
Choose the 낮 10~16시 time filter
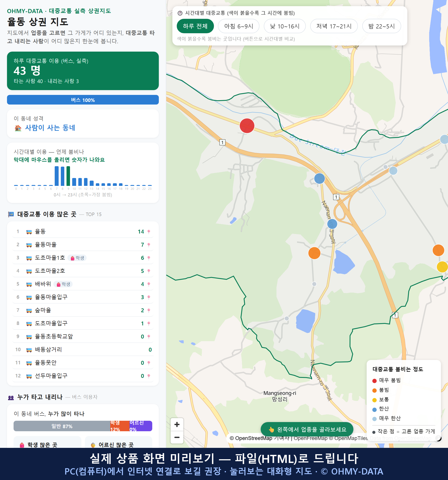pyautogui.click(x=285, y=26)
